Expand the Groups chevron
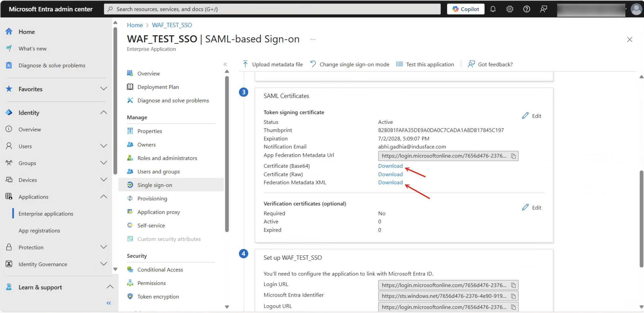This screenshot has height=313, width=644. click(104, 163)
